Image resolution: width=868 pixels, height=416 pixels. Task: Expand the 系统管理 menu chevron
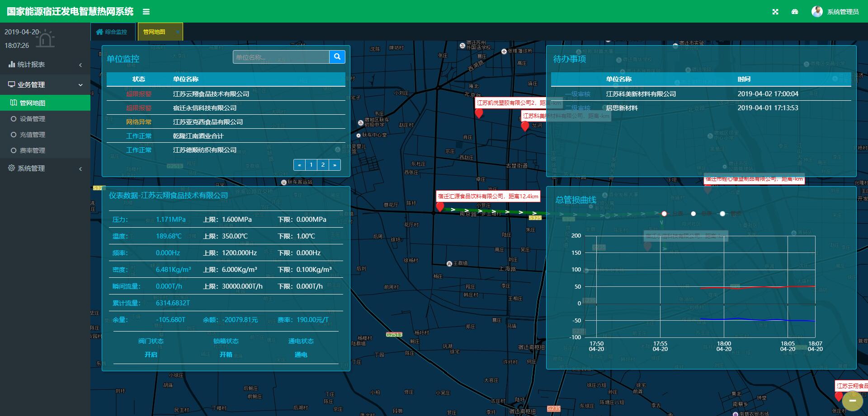pyautogui.click(x=80, y=169)
